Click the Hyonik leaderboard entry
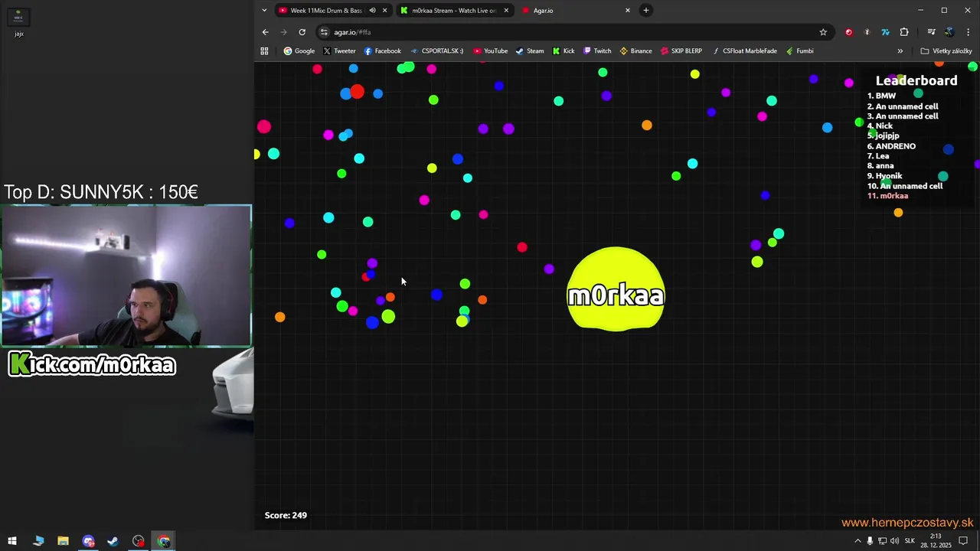 click(884, 176)
